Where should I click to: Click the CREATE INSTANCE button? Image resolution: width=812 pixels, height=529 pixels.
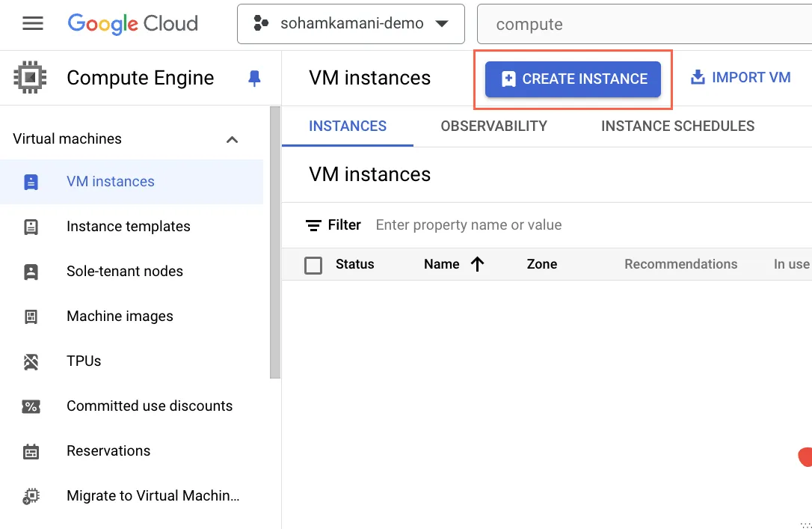(573, 79)
